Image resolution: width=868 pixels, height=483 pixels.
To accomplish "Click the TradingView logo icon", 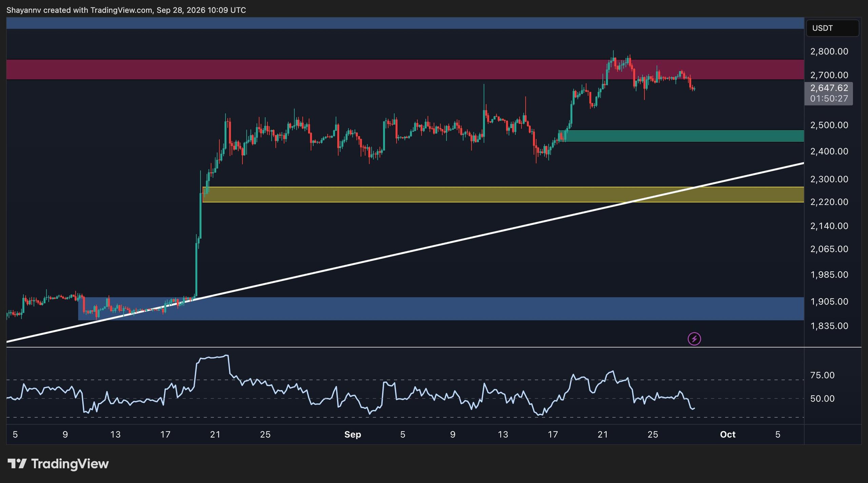I will coord(17,463).
